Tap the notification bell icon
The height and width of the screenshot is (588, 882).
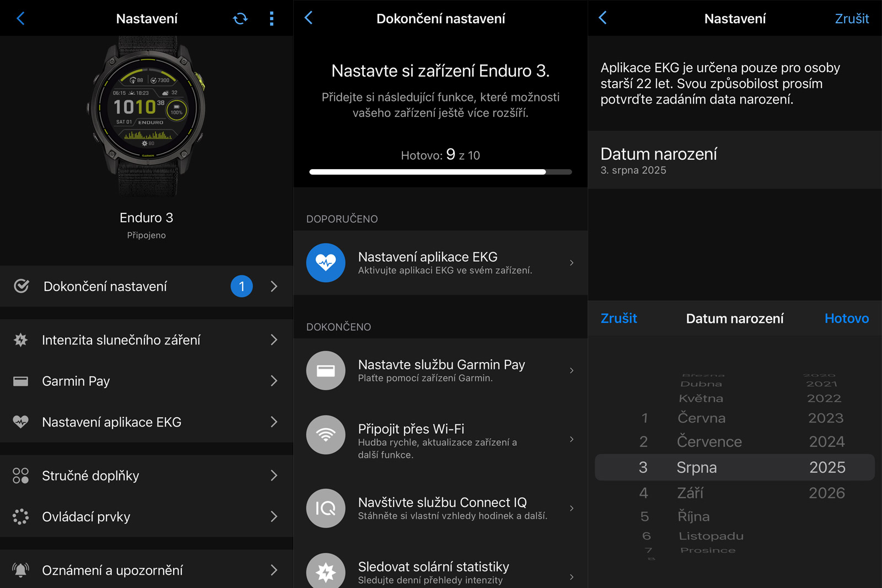tap(21, 570)
